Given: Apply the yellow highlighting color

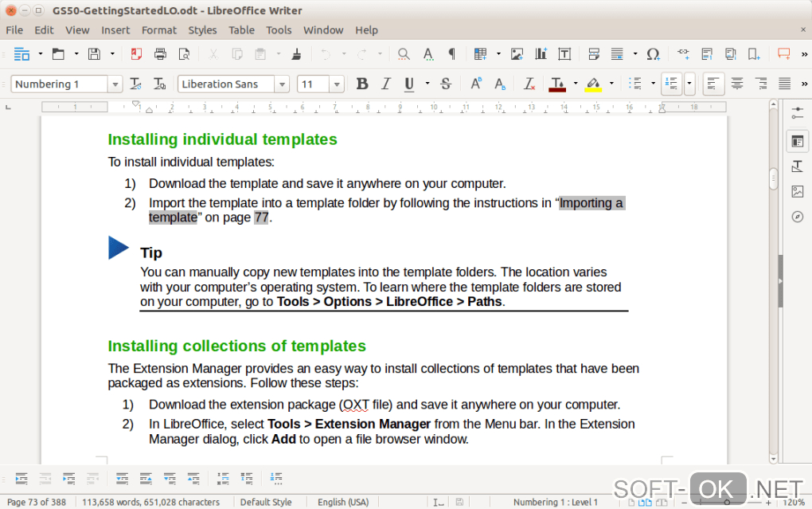Looking at the screenshot, I should click(x=593, y=84).
